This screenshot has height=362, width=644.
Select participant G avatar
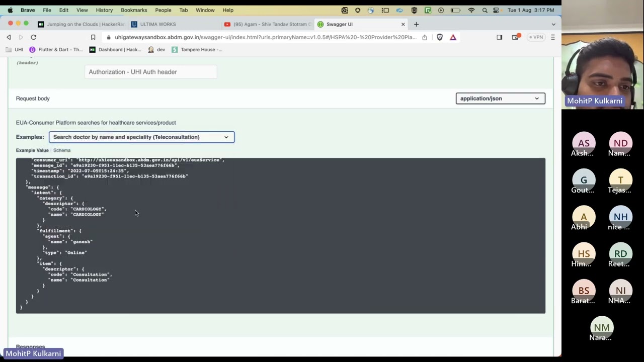pyautogui.click(x=584, y=180)
